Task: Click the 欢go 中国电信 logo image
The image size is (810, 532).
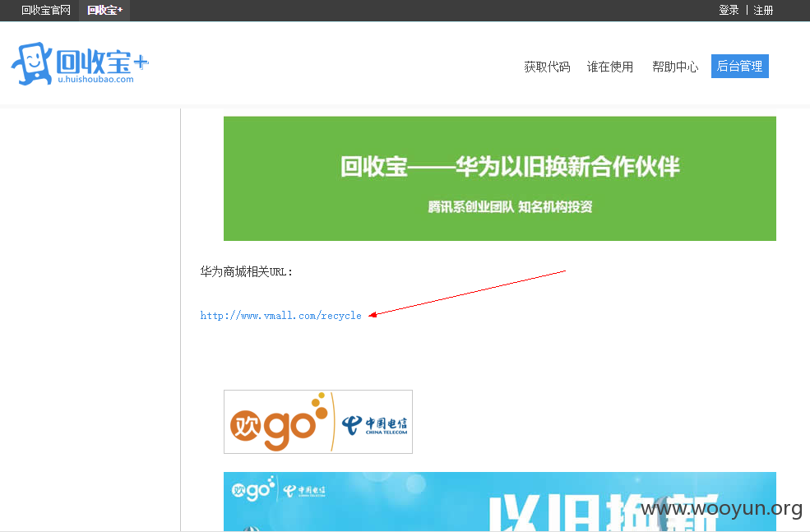Action: pos(318,422)
